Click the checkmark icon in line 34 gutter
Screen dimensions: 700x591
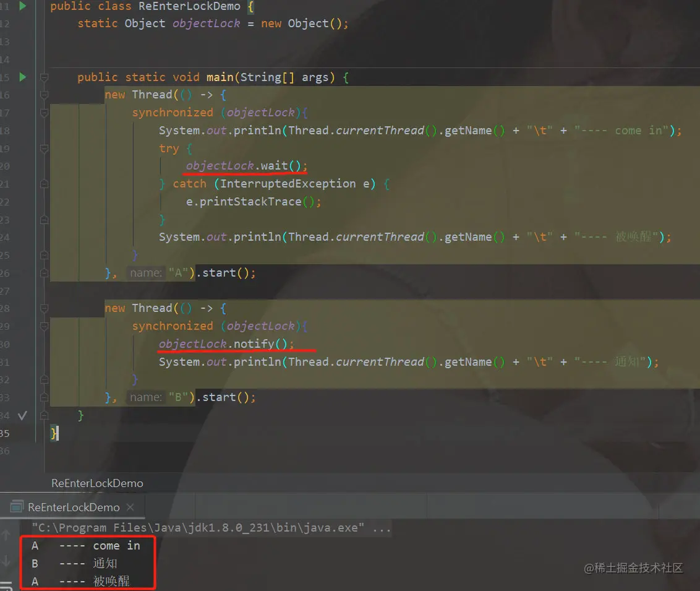[x=22, y=415]
